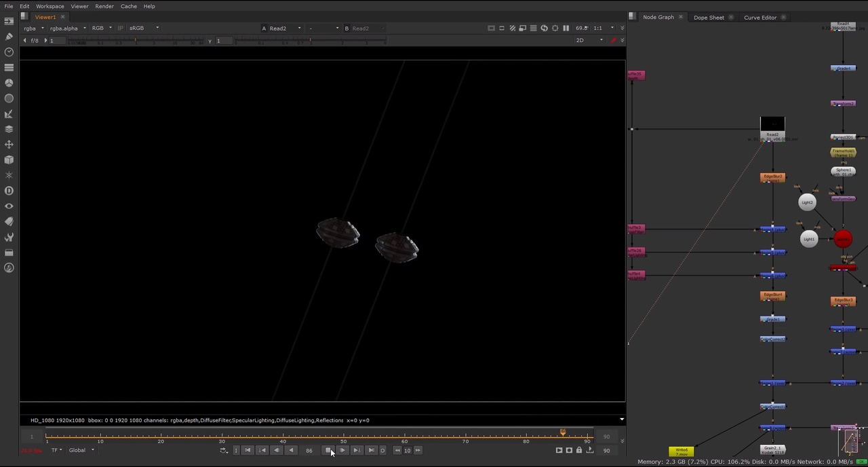Select the yellow Write node
868x467 pixels.
pyautogui.click(x=681, y=451)
